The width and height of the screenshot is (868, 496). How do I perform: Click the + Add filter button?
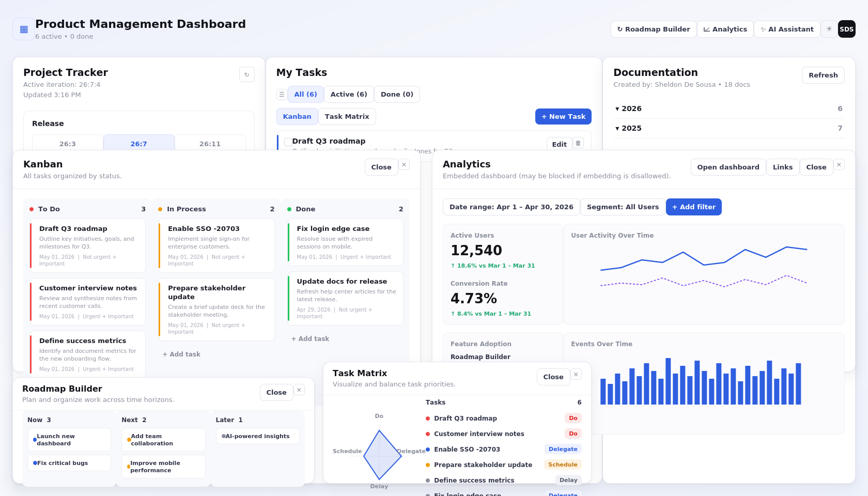694,207
